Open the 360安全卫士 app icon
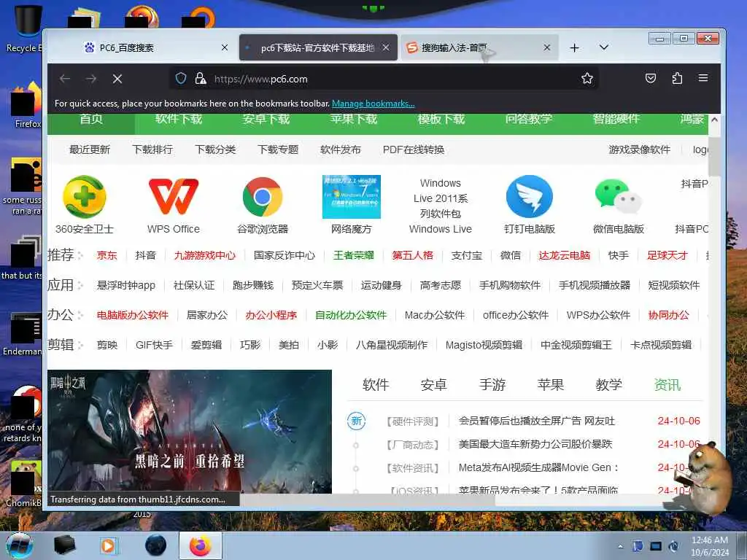Viewport: 747px width, 560px height. [85, 197]
